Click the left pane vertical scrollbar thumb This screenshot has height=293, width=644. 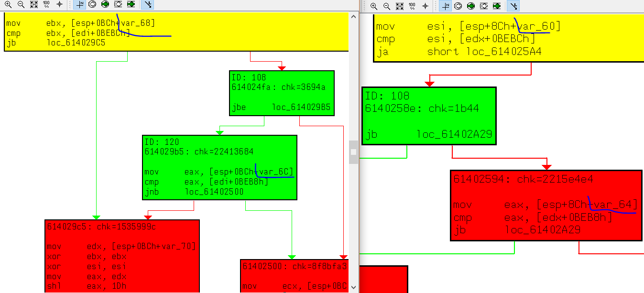(353, 152)
